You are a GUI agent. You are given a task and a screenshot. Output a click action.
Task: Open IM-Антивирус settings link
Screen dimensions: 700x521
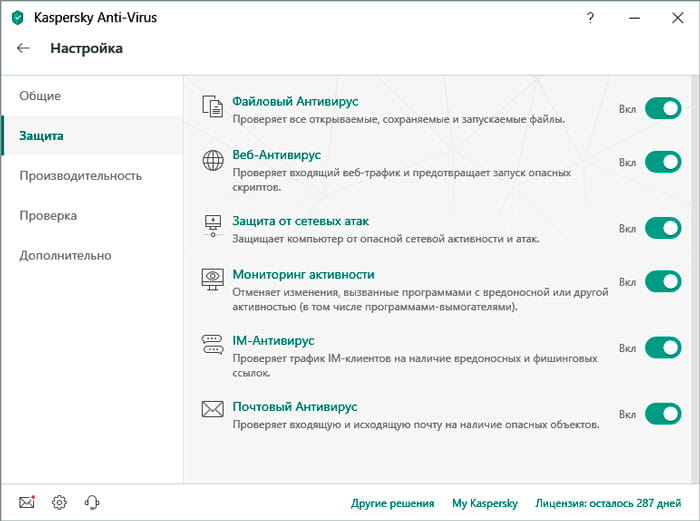pos(273,341)
